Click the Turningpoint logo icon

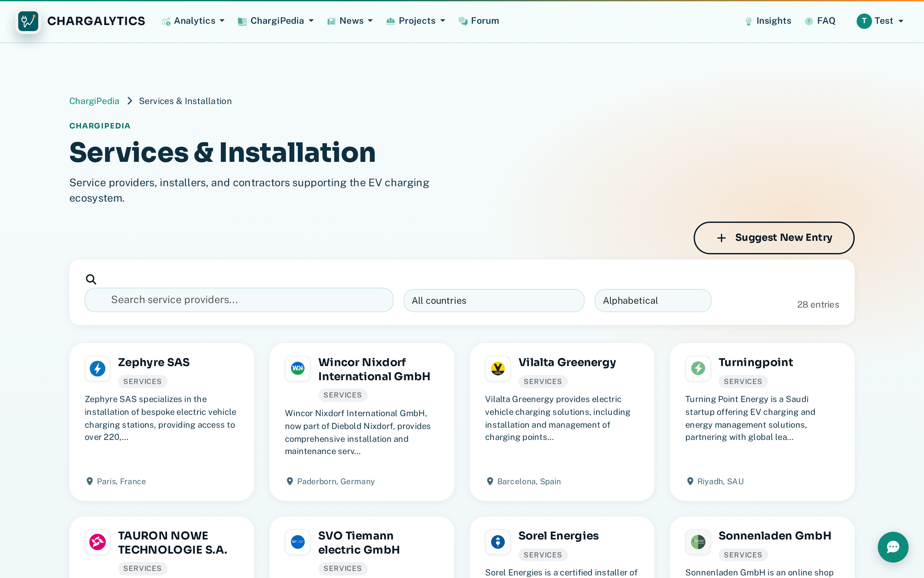[x=698, y=369]
